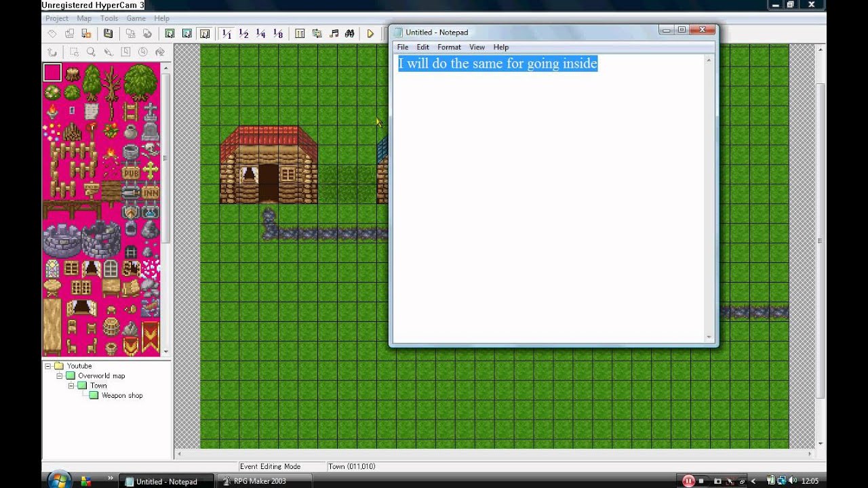Click the music note icon in toolbar
Viewport: 868px width, 488px height.
pyautogui.click(x=334, y=33)
